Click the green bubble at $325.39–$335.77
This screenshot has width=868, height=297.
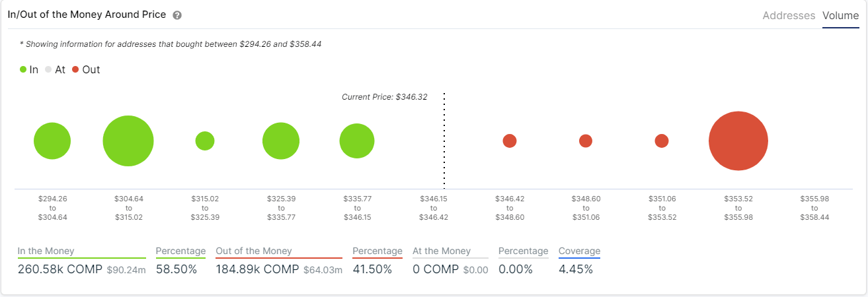281,141
